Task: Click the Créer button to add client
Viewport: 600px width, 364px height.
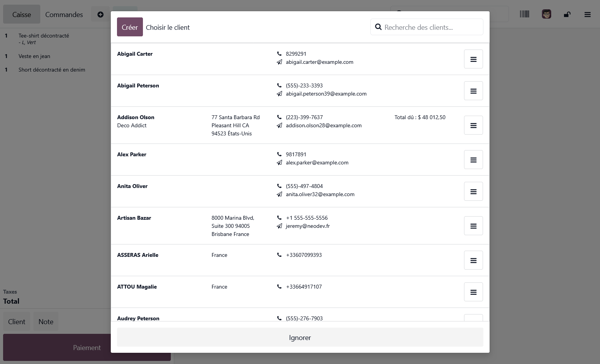Action: (129, 27)
